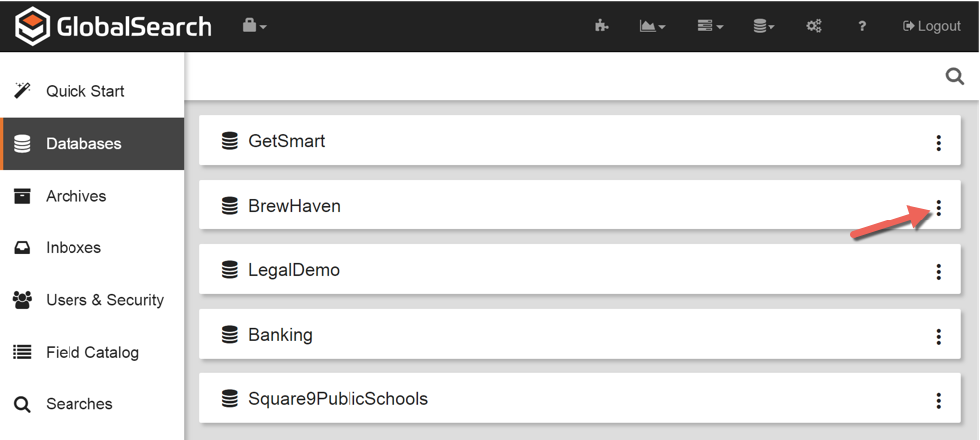
Task: Click the puzzle piece plugin icon
Action: tap(601, 26)
